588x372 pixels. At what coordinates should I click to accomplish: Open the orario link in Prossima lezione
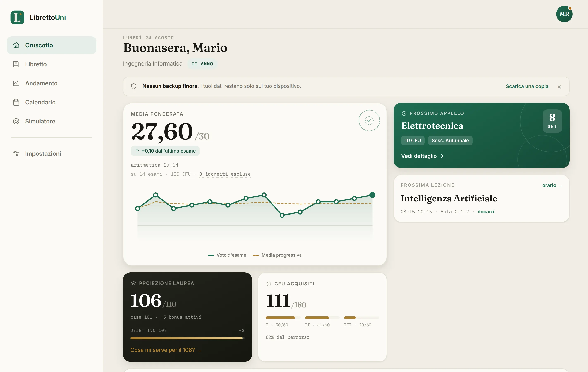click(552, 185)
